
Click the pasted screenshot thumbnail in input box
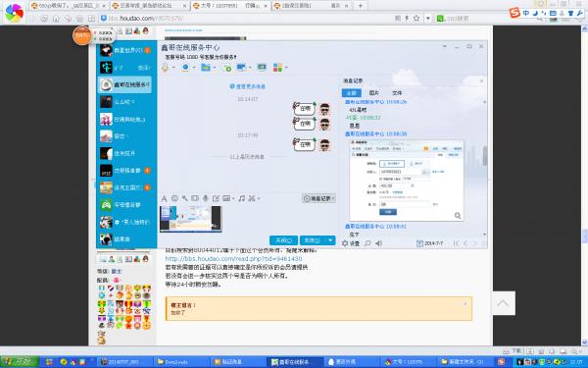point(190,219)
